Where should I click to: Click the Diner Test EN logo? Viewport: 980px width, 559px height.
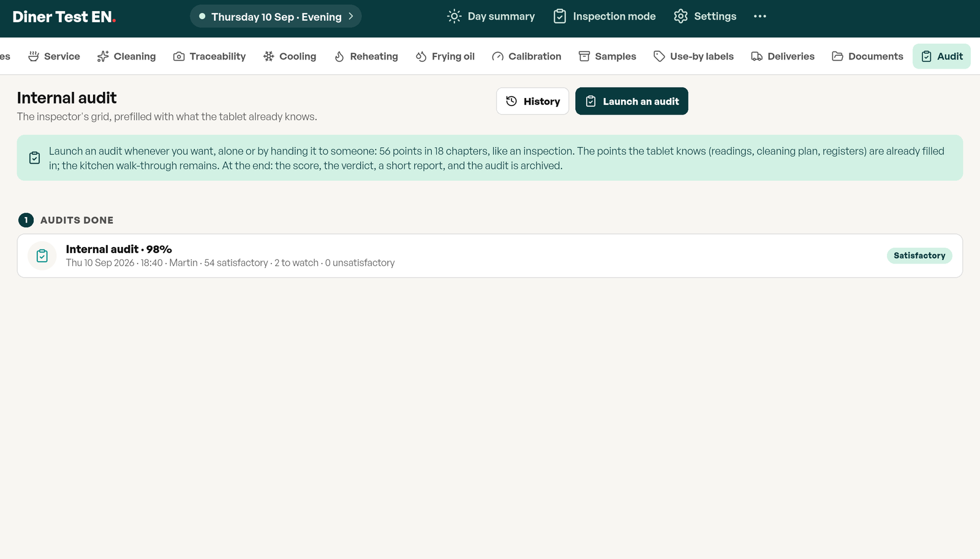click(64, 17)
